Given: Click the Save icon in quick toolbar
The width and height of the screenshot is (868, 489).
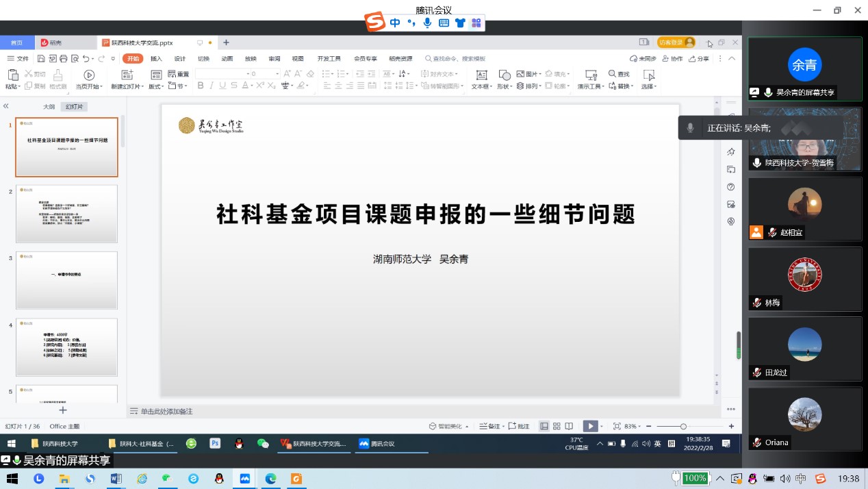Looking at the screenshot, I should point(42,59).
